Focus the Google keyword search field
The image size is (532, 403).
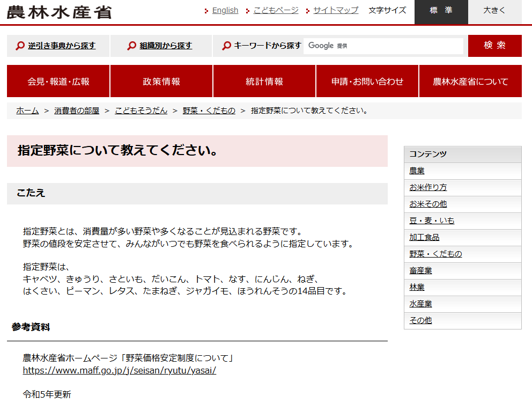coord(383,46)
